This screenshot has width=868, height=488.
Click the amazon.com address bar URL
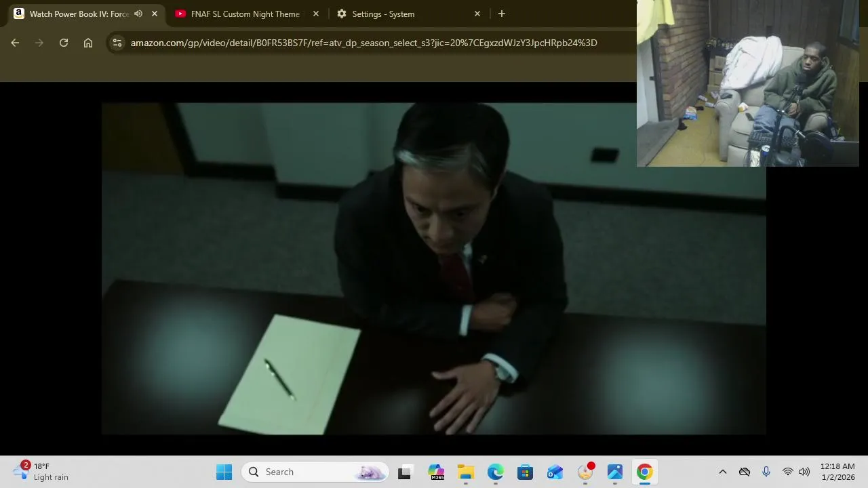click(x=363, y=43)
